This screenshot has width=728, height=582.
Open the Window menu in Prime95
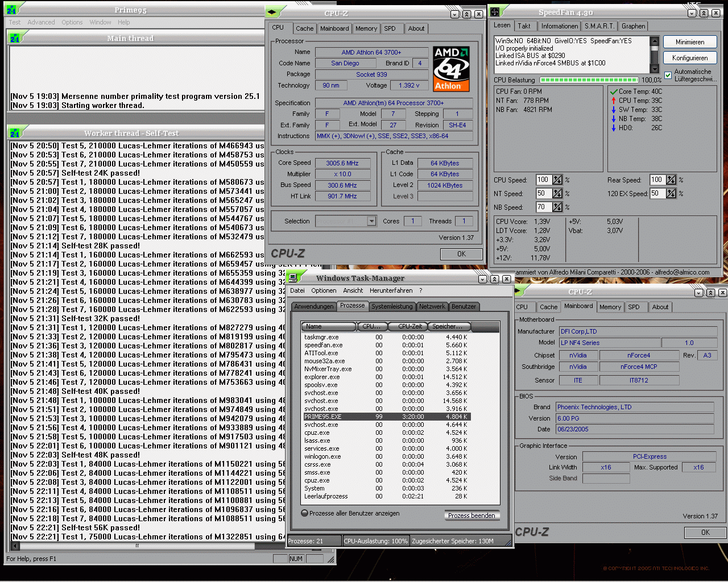100,22
